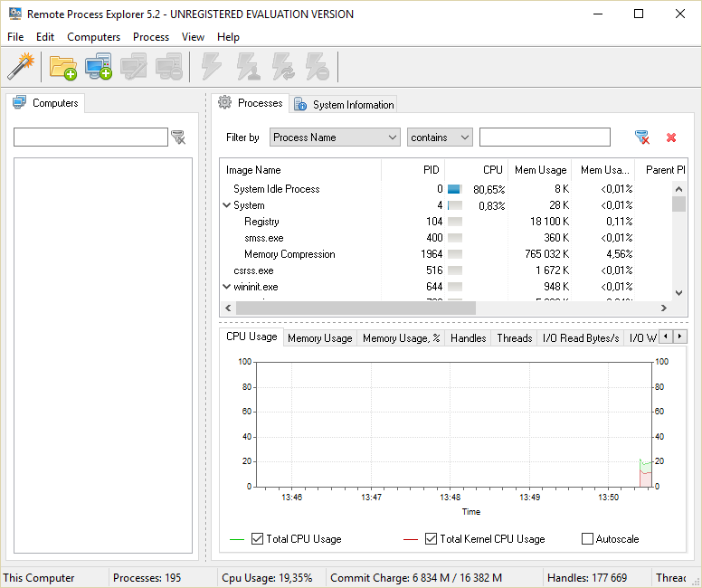
Task: Clear the computers filter funnel icon
Action: click(178, 137)
